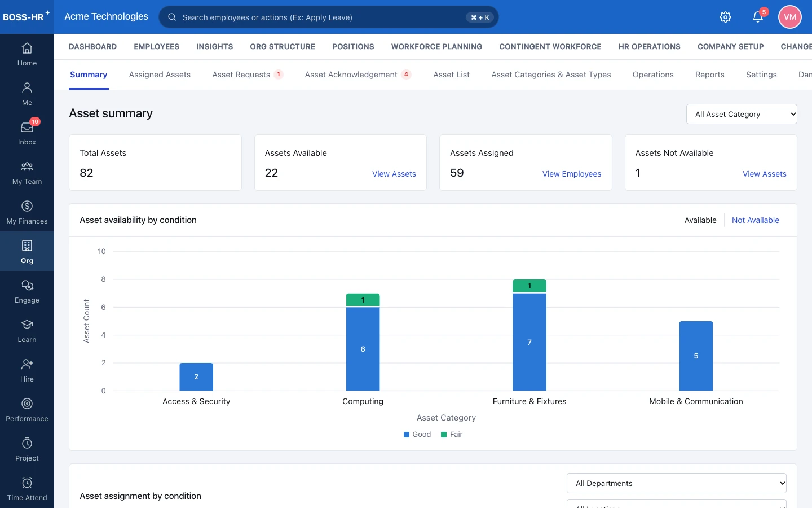Select the Summary tab
This screenshot has width=812, height=508.
89,75
